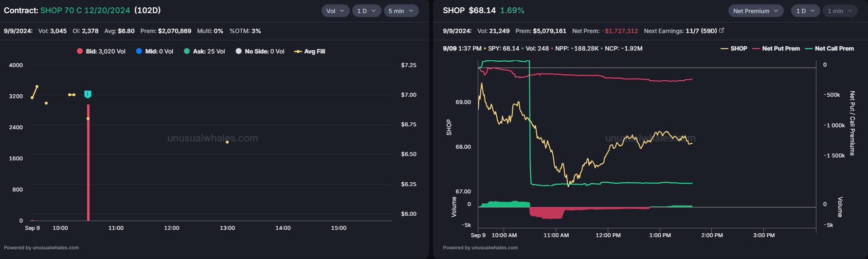Click Powered by unusualwhales.com in SHOP panel
The height and width of the screenshot is (259, 868).
coord(480,247)
